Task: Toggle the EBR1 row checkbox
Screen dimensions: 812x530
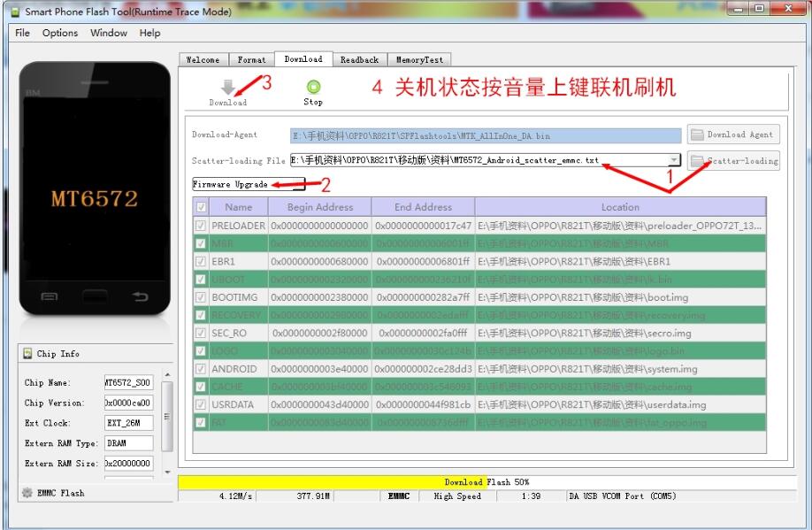Action: coord(201,262)
